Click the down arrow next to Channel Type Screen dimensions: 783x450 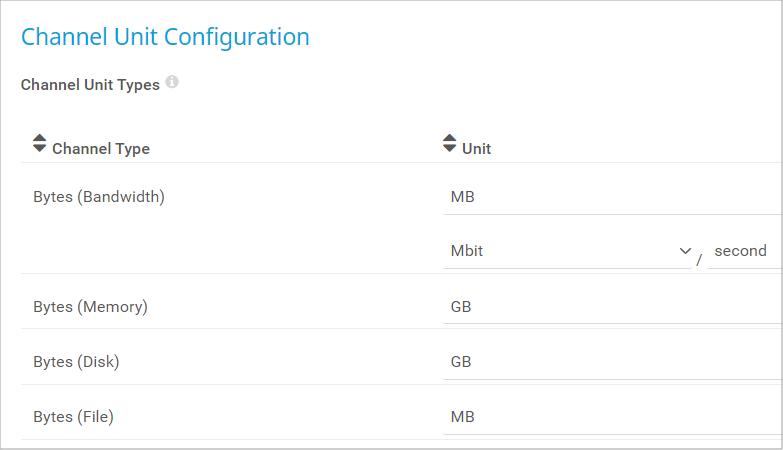click(39, 149)
